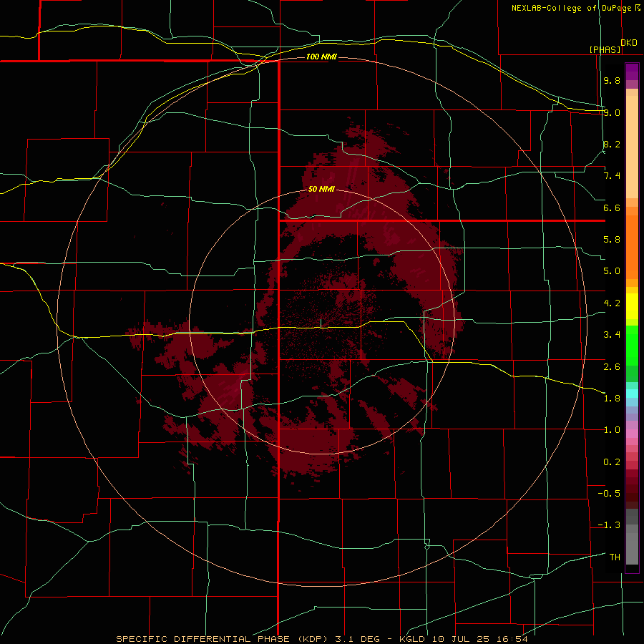Click the KGLD radar site marker at the ring center
Viewport: 644px width, 644px height.
pyautogui.click(x=321, y=323)
